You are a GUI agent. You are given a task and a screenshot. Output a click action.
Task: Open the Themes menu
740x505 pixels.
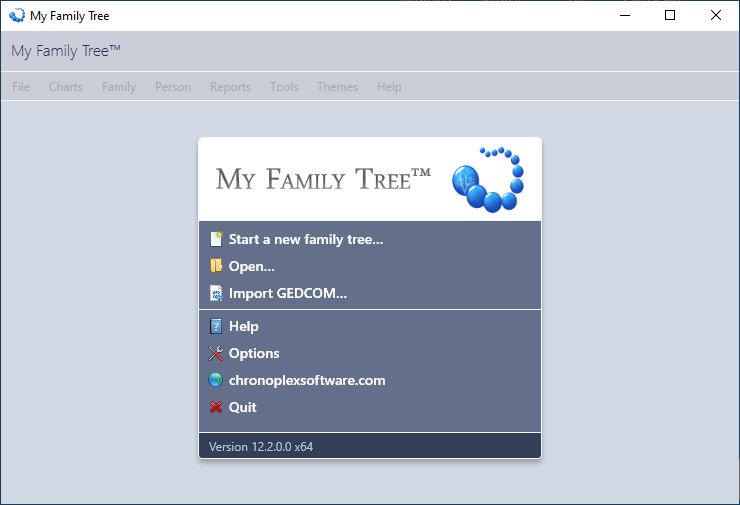pyautogui.click(x=337, y=87)
